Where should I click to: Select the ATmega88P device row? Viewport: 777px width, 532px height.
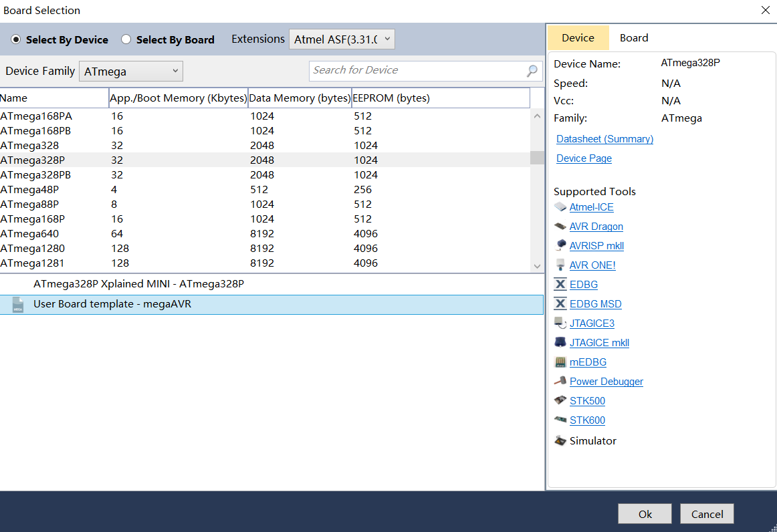[265, 204]
